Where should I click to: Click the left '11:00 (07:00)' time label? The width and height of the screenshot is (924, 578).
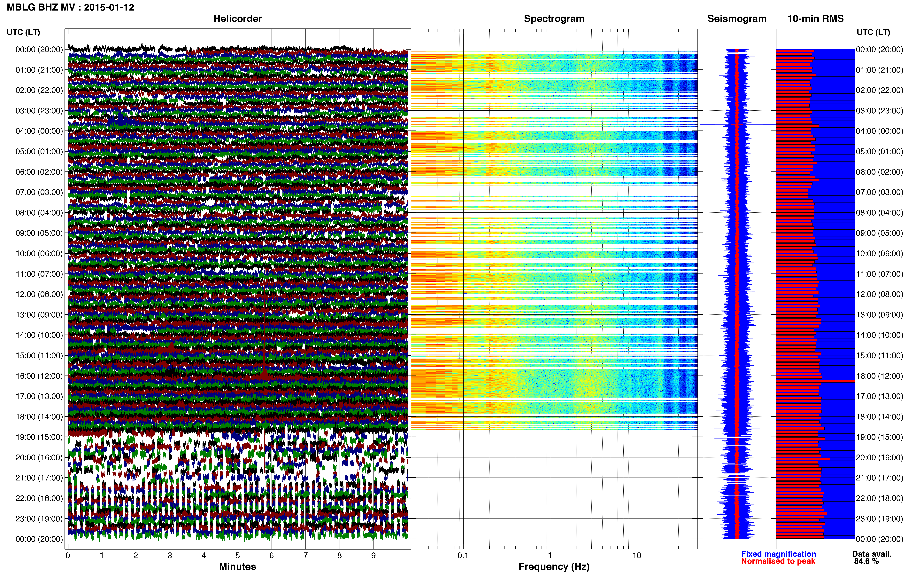coord(39,274)
